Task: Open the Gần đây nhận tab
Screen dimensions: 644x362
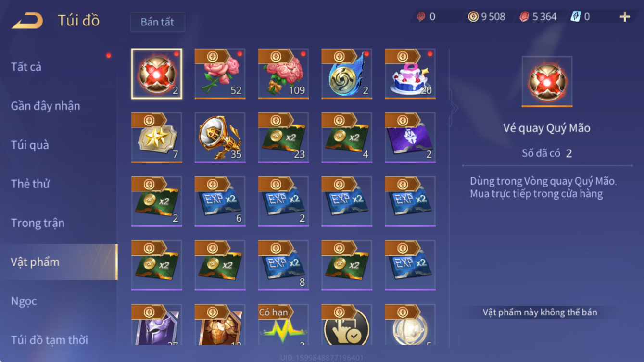Action: [45, 106]
